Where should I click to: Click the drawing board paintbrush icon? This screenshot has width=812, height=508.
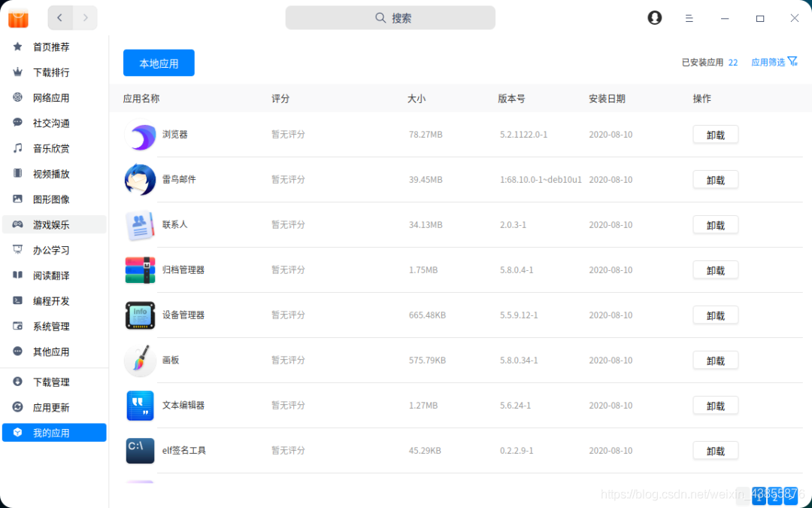coord(141,360)
